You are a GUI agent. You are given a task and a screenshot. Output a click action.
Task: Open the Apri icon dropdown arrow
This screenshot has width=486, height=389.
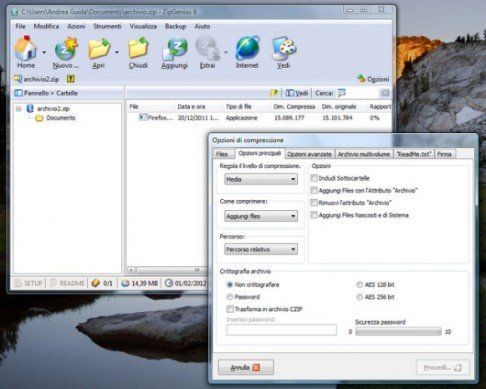click(117, 52)
